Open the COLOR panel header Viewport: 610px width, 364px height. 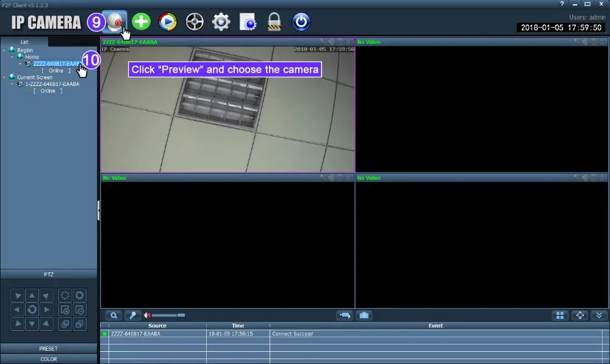pos(49,359)
